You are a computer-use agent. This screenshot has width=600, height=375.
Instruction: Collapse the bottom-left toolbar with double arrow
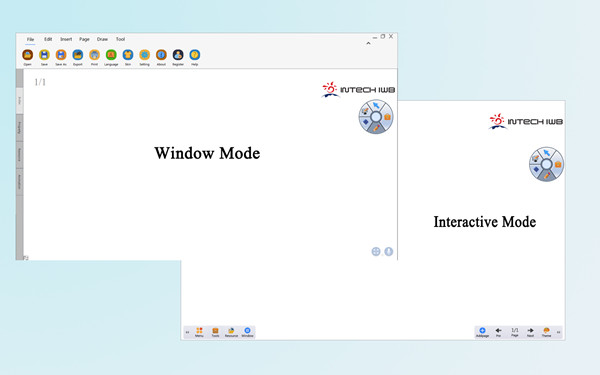click(x=187, y=332)
